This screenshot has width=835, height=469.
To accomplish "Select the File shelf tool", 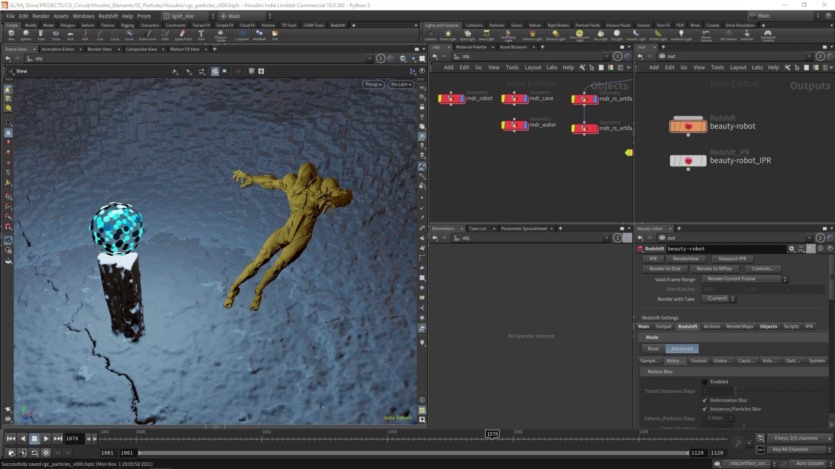I will click(275, 35).
